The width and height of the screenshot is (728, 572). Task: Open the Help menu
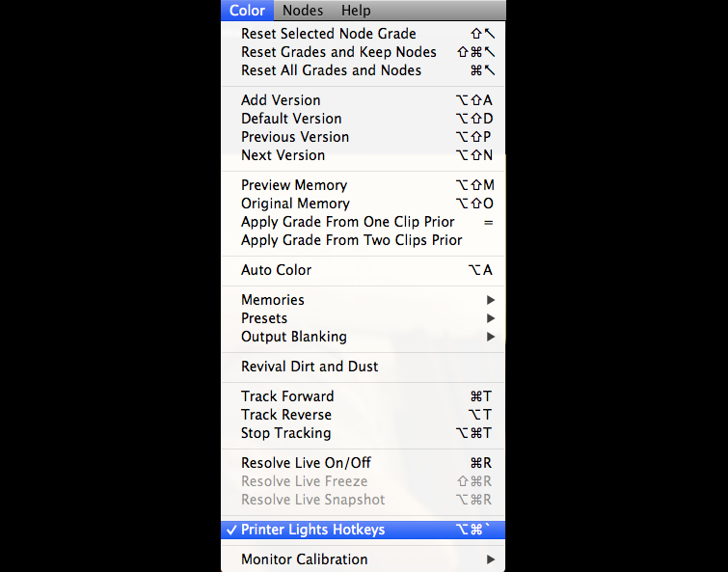point(356,11)
